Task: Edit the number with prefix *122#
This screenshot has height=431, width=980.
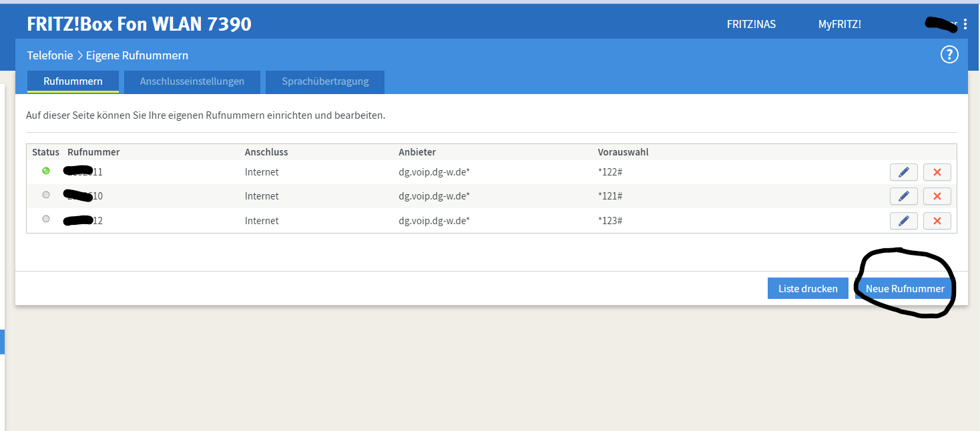Action: click(904, 172)
